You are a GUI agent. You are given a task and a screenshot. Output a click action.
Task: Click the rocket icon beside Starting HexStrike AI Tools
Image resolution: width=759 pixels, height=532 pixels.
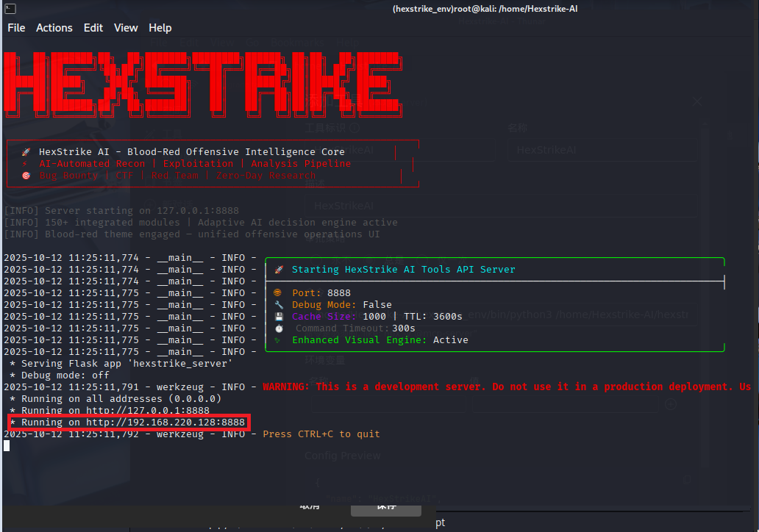(x=279, y=270)
